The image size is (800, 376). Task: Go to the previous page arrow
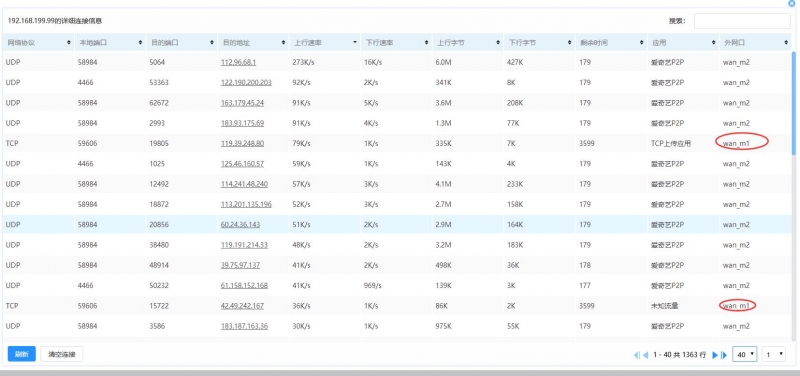(x=645, y=355)
